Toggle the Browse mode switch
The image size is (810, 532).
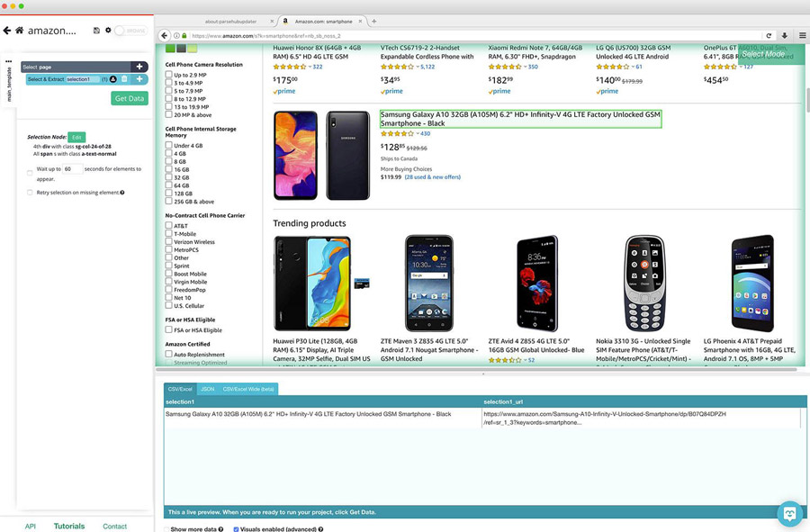(x=130, y=31)
